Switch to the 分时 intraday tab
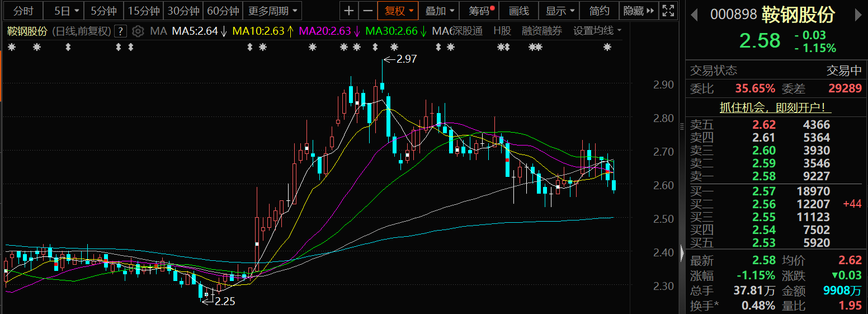Viewport: 868px width, 314px height. (x=23, y=11)
